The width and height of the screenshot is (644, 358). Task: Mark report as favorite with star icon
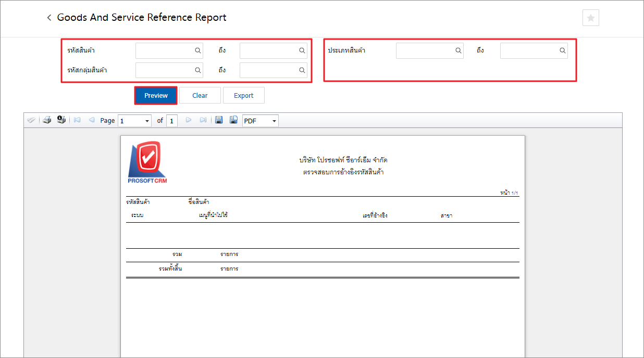[590, 18]
